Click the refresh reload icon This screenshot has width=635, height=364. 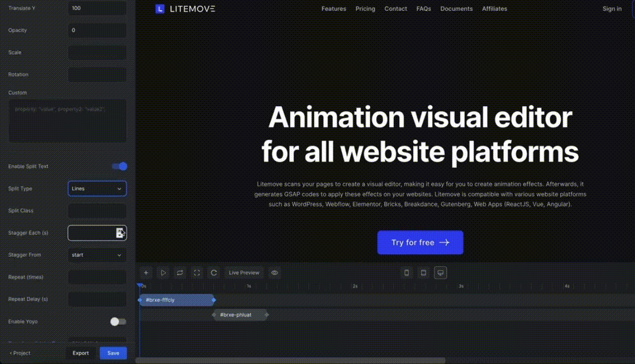(x=214, y=272)
